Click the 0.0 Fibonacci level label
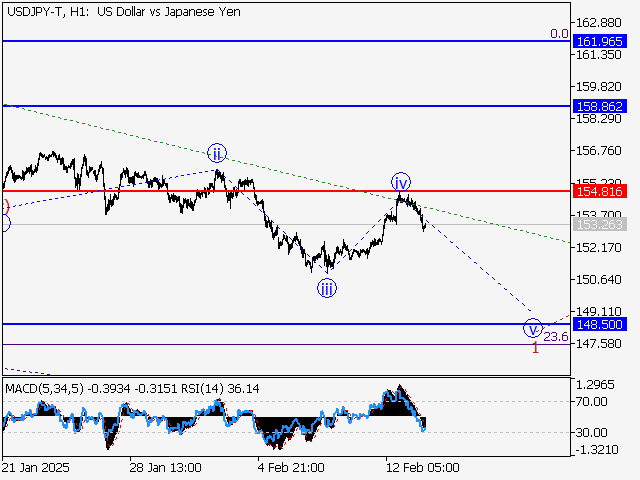Screen dimensions: 640x480 559,33
